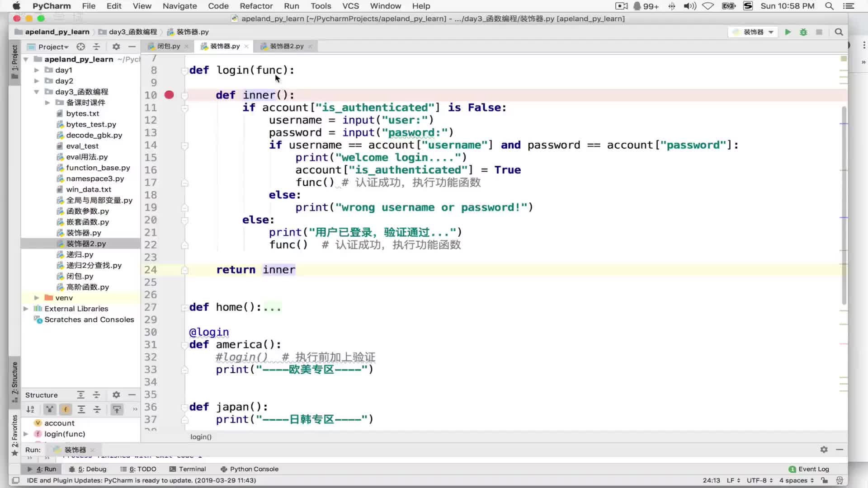Open run configuration dropdown 装饰器
This screenshot has height=488, width=868.
click(x=753, y=32)
